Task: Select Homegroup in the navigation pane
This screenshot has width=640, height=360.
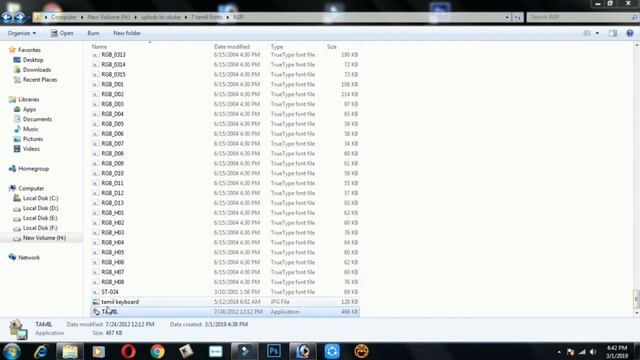Action: click(x=33, y=169)
